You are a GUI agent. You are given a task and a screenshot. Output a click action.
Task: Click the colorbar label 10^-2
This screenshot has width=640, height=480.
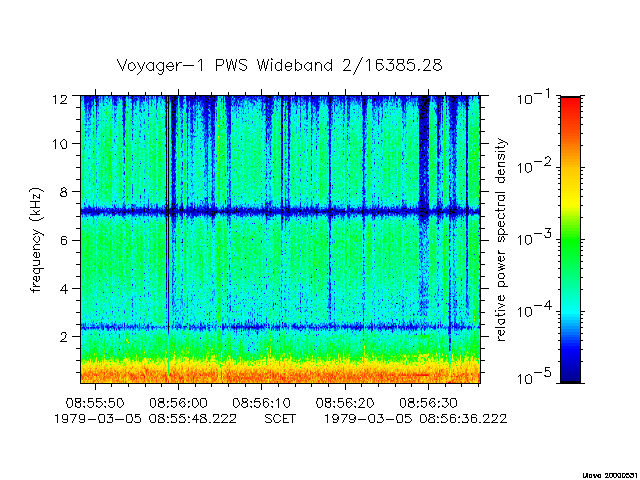pos(534,167)
